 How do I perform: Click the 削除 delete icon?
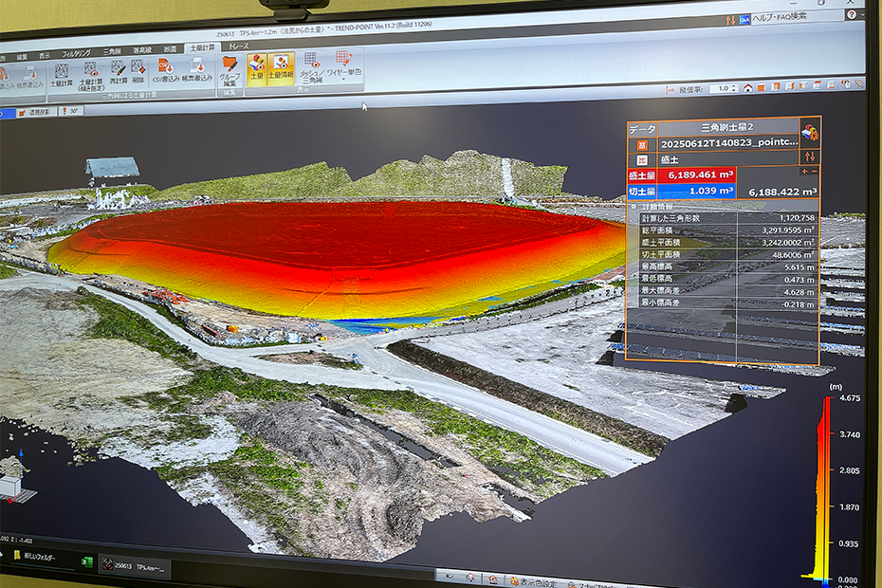pos(139,72)
